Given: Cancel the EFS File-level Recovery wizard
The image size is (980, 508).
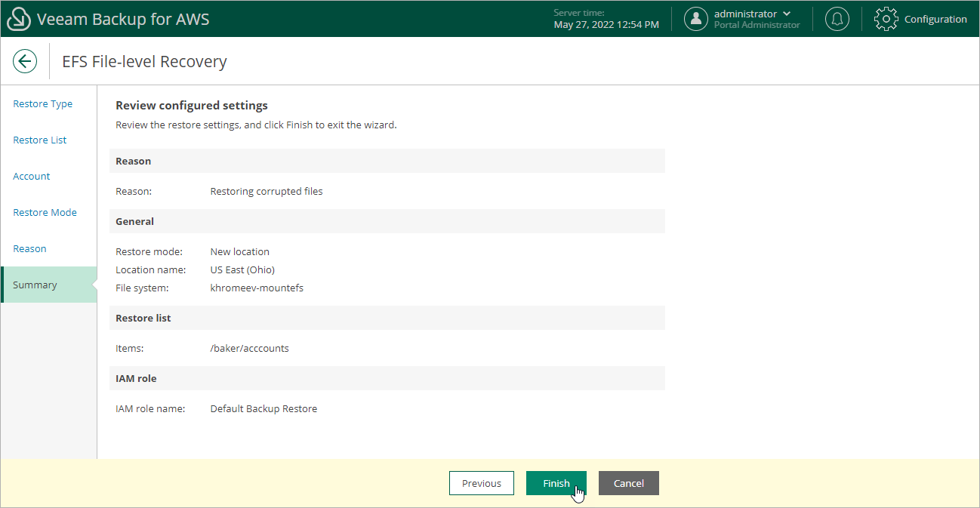Looking at the screenshot, I should (628, 483).
